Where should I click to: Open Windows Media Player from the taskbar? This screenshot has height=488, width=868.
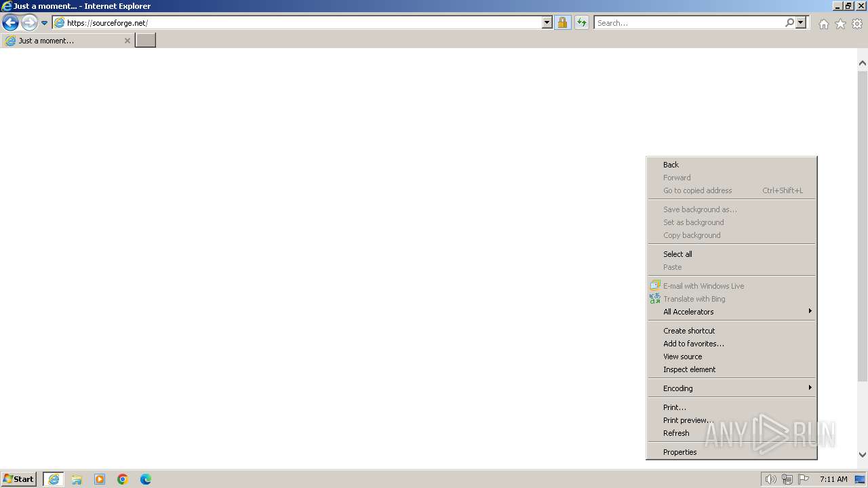pyautogui.click(x=100, y=479)
